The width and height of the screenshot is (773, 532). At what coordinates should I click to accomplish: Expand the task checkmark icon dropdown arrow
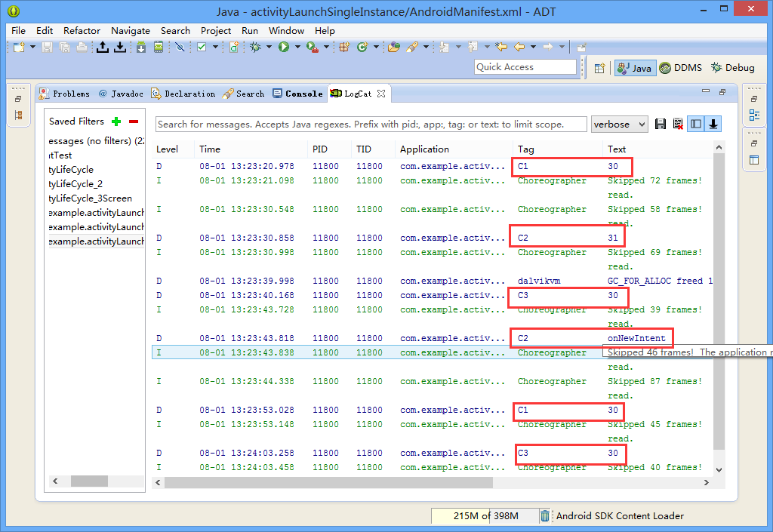tap(215, 48)
